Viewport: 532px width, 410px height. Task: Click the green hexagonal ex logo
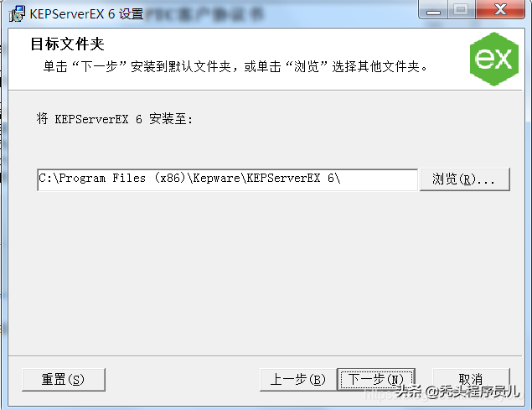(494, 59)
